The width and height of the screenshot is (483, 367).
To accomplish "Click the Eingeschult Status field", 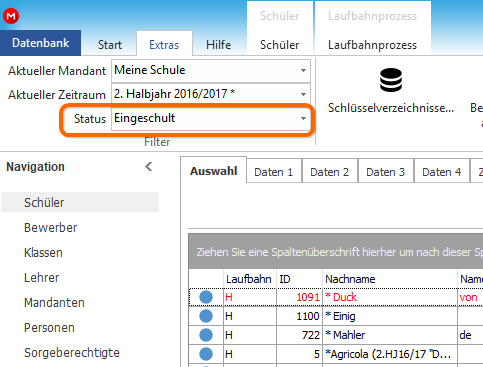I will pyautogui.click(x=211, y=118).
